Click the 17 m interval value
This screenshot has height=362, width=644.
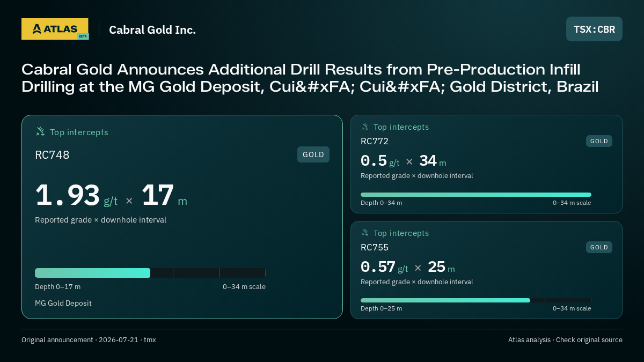(x=164, y=196)
